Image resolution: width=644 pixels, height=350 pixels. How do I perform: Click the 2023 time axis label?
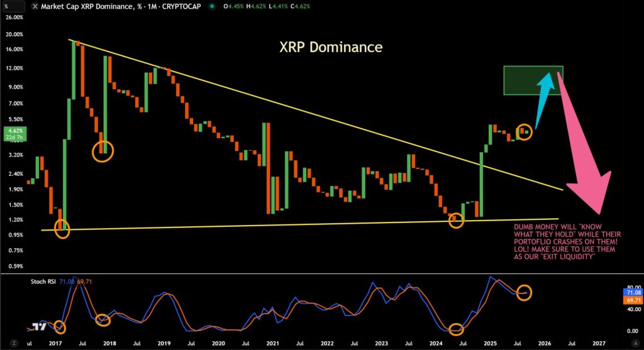point(382,344)
